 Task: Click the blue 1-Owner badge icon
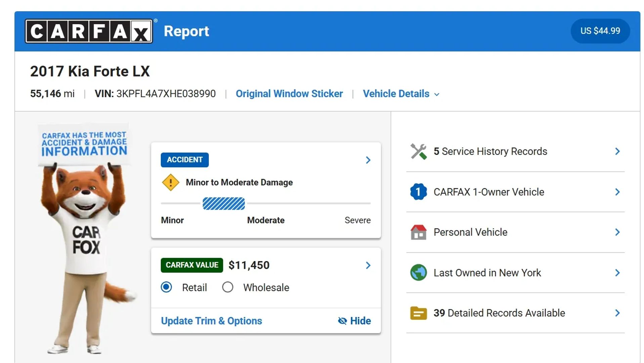pyautogui.click(x=418, y=192)
